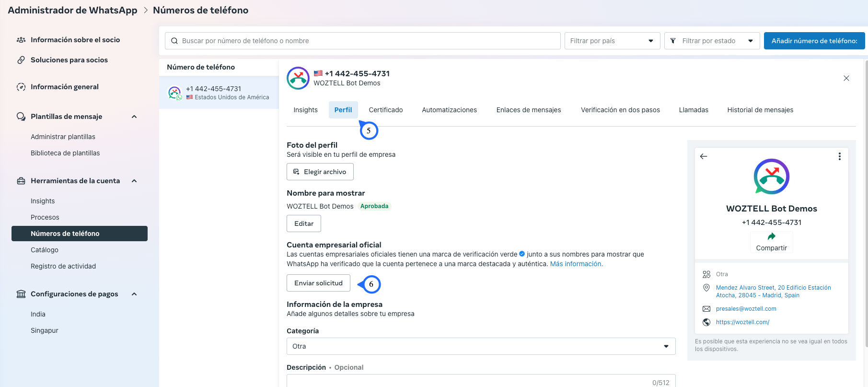This screenshot has height=387, width=868.
Task: Click the category icon beside Otra in preview
Action: [706, 274]
